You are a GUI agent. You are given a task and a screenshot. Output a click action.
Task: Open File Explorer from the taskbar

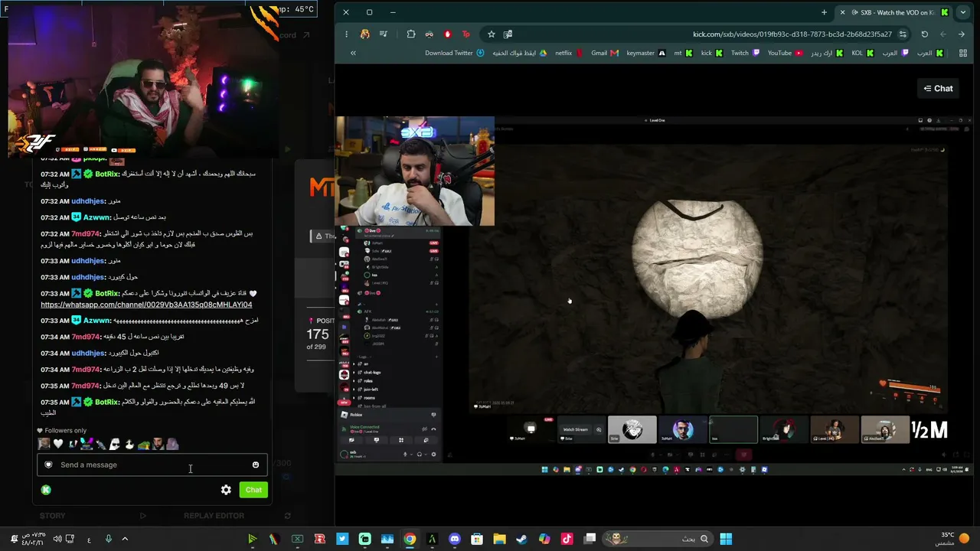(x=499, y=540)
